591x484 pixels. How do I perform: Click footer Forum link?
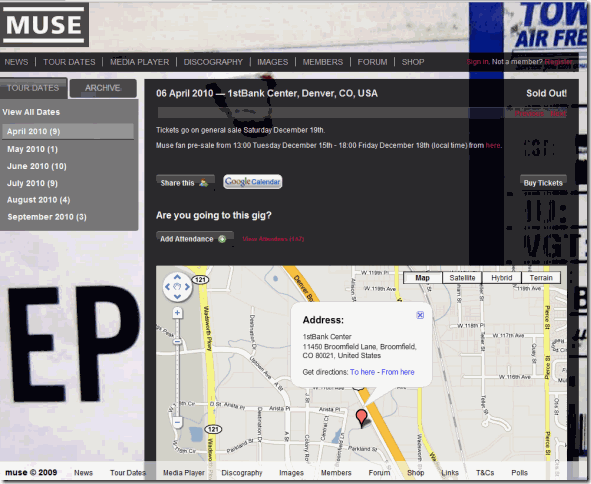[x=379, y=473]
